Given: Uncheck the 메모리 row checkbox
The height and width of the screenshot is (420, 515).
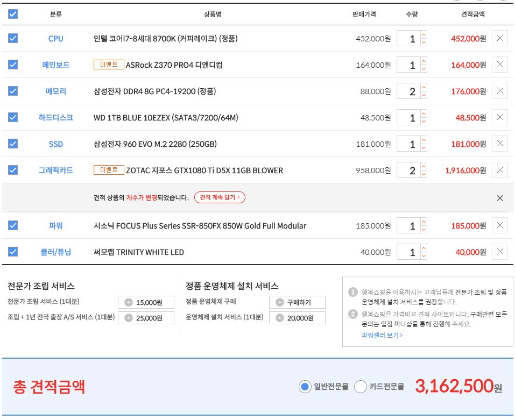Looking at the screenshot, I should click(13, 91).
